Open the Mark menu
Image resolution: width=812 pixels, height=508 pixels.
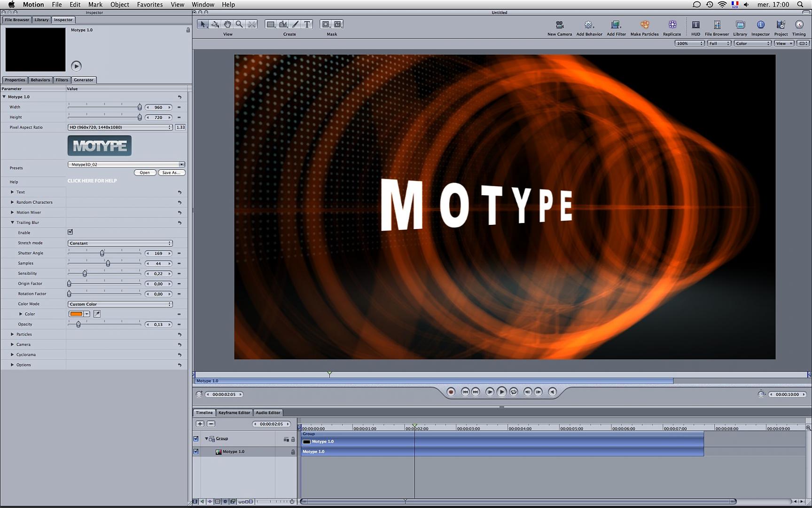pyautogui.click(x=95, y=5)
